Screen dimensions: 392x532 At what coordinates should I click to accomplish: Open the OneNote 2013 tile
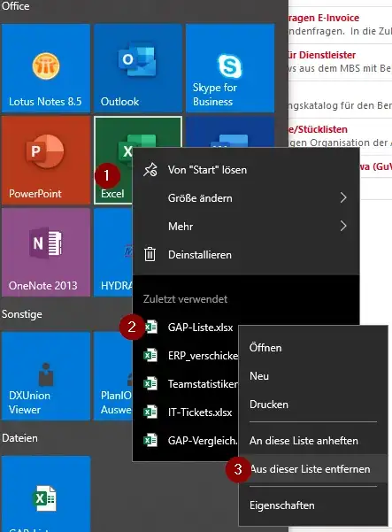[x=46, y=252]
